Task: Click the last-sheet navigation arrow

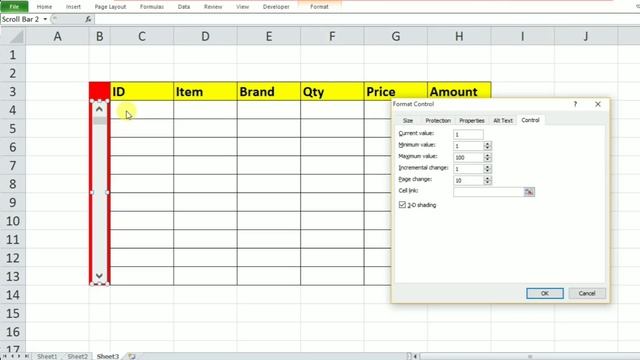Action: click(x=27, y=356)
